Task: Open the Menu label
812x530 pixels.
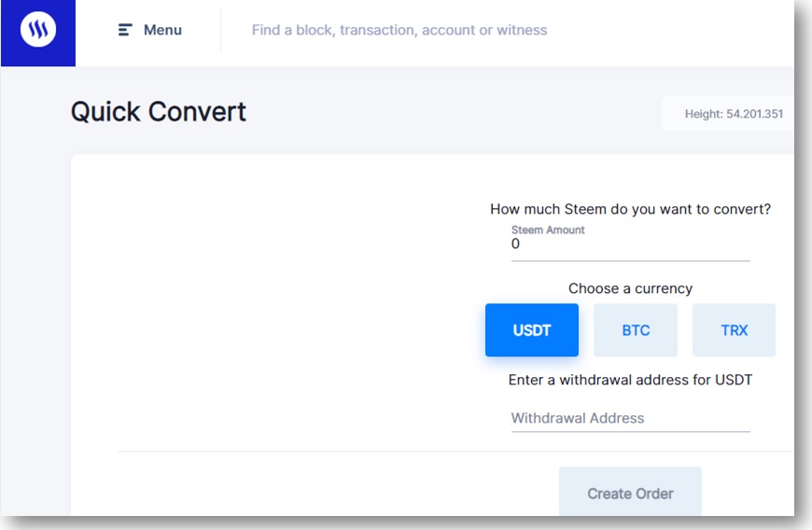Action: tap(162, 30)
